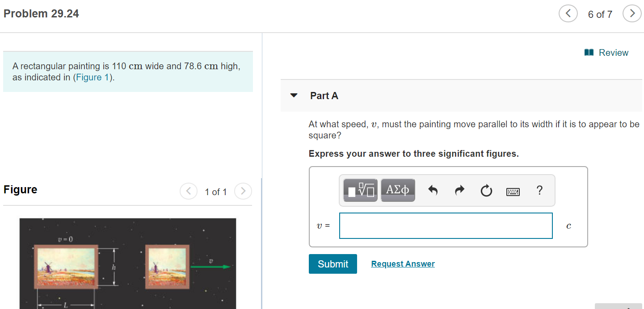Click the painting figure image

(128, 263)
